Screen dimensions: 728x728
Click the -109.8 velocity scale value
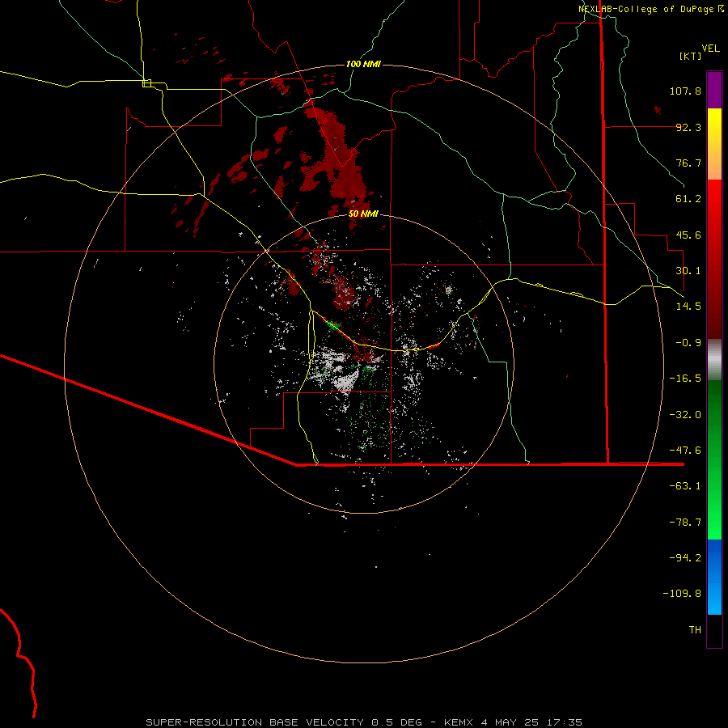pos(682,594)
